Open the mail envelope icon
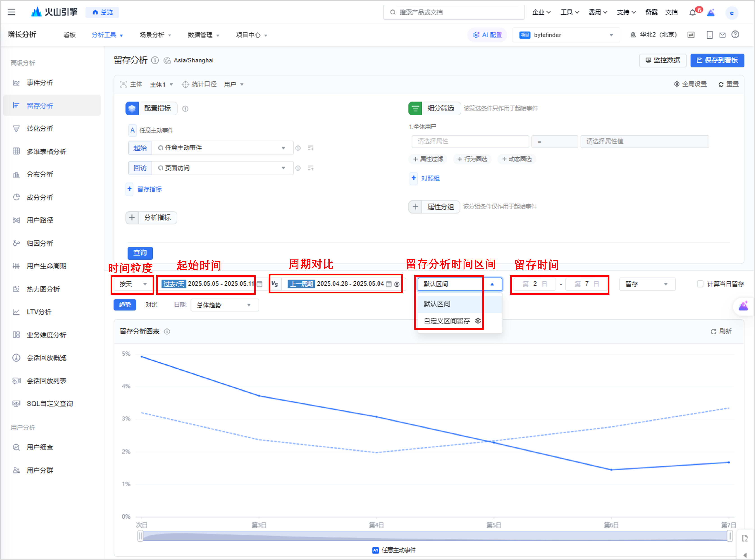Viewport: 755px width, 560px height. 723,35
